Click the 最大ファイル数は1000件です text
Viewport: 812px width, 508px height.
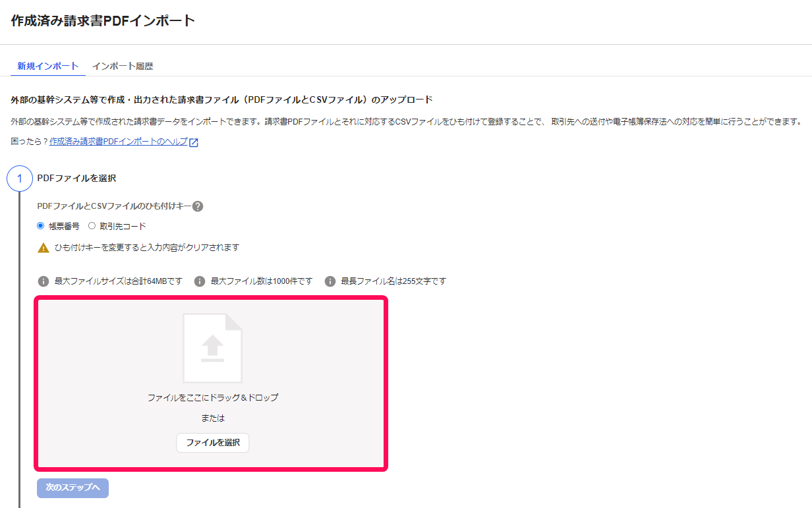coord(262,281)
